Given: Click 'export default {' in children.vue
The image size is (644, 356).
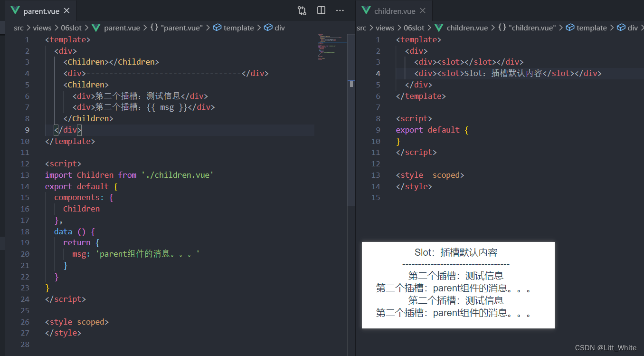Looking at the screenshot, I should [x=433, y=130].
